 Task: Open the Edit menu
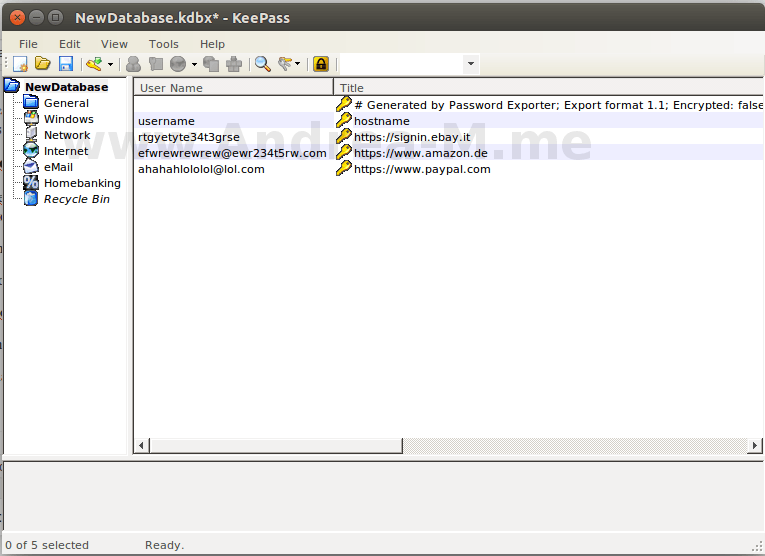point(69,44)
